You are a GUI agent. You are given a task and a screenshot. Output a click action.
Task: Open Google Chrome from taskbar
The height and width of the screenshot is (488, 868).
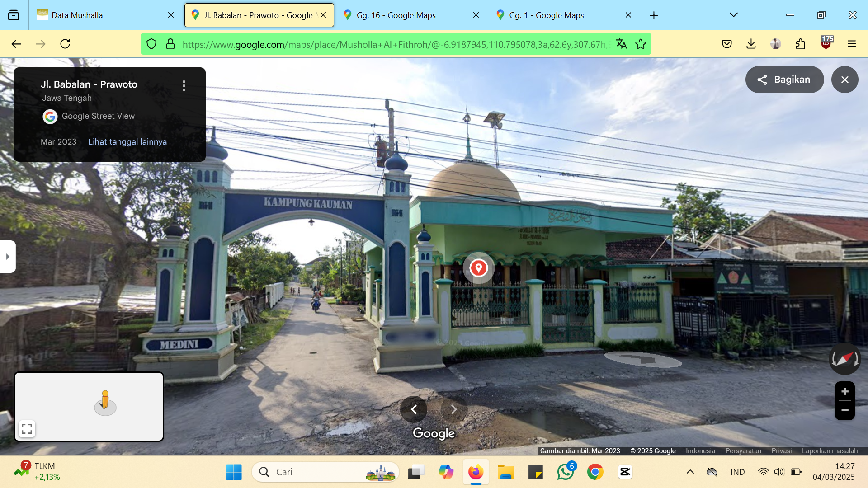point(595,472)
